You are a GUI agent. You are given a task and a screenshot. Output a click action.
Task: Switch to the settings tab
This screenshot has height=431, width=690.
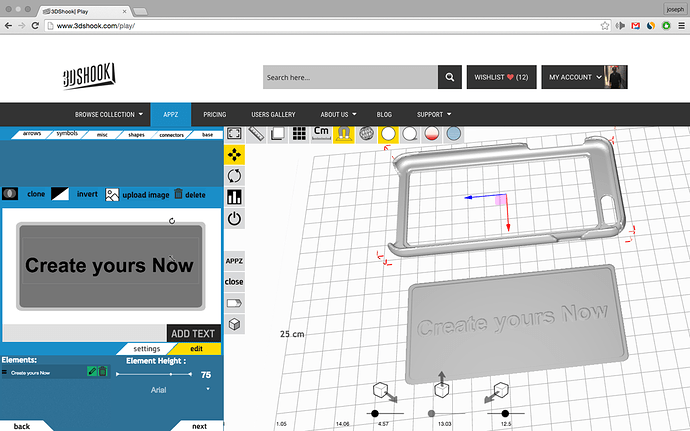tap(147, 348)
